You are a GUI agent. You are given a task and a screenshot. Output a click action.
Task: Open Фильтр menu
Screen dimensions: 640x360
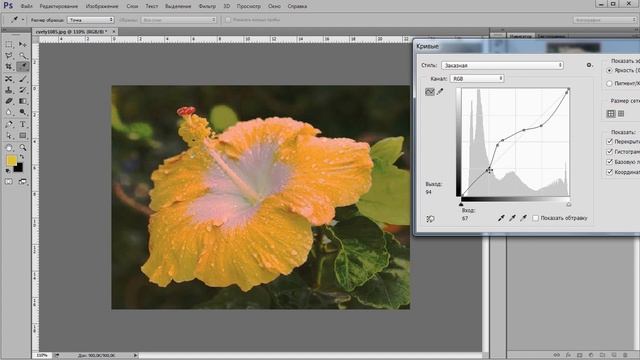tap(207, 6)
